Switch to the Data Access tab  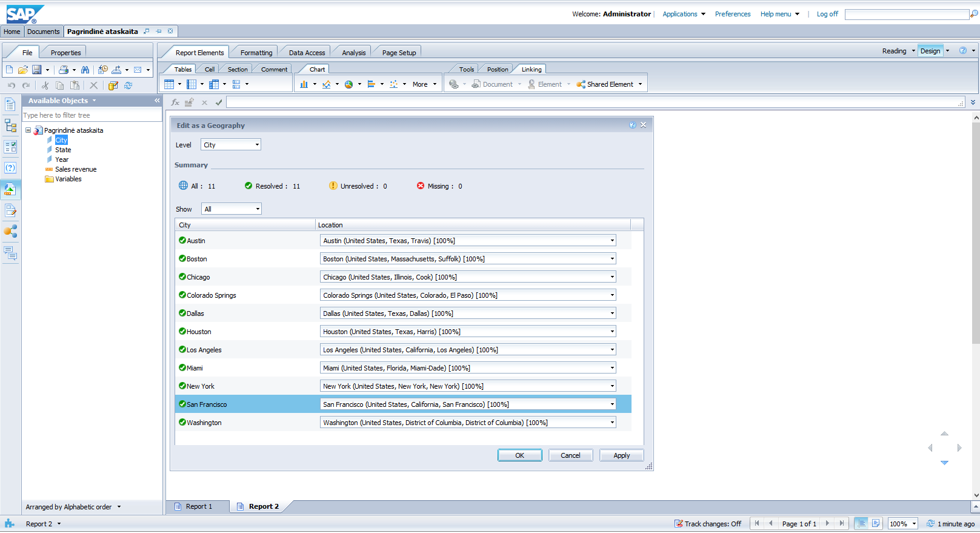click(x=307, y=53)
